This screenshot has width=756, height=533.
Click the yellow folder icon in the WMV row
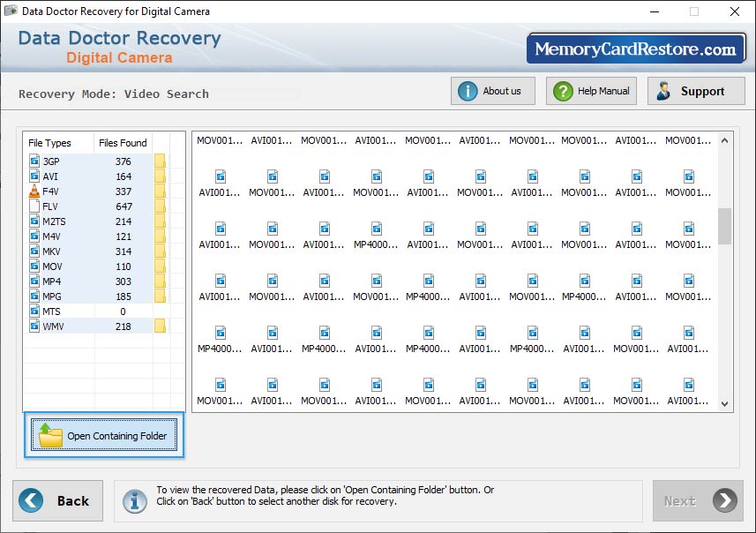click(160, 326)
